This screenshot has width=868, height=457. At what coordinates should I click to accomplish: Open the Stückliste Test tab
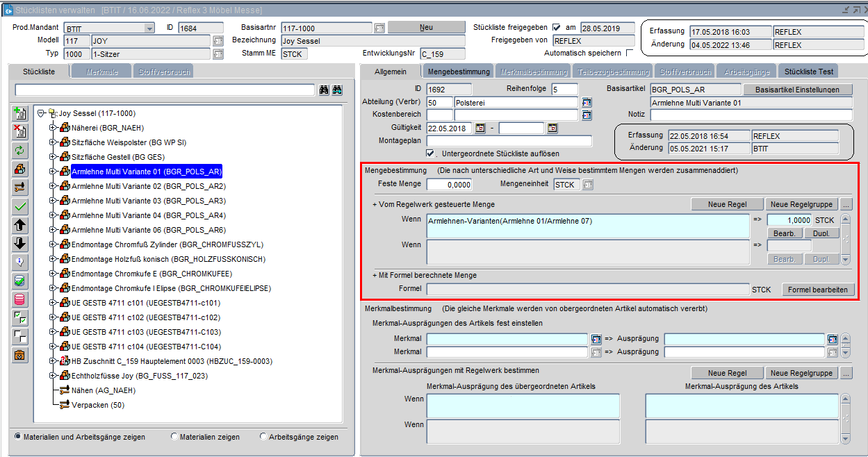pos(808,72)
